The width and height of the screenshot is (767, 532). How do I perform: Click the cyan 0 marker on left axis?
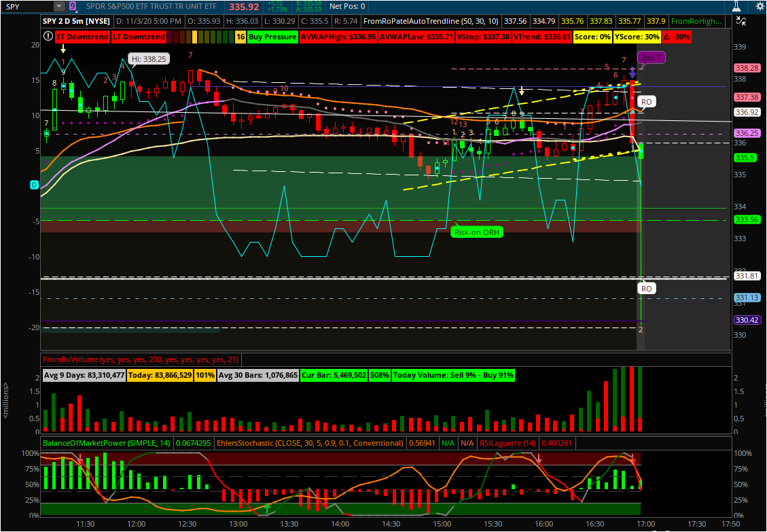point(34,185)
